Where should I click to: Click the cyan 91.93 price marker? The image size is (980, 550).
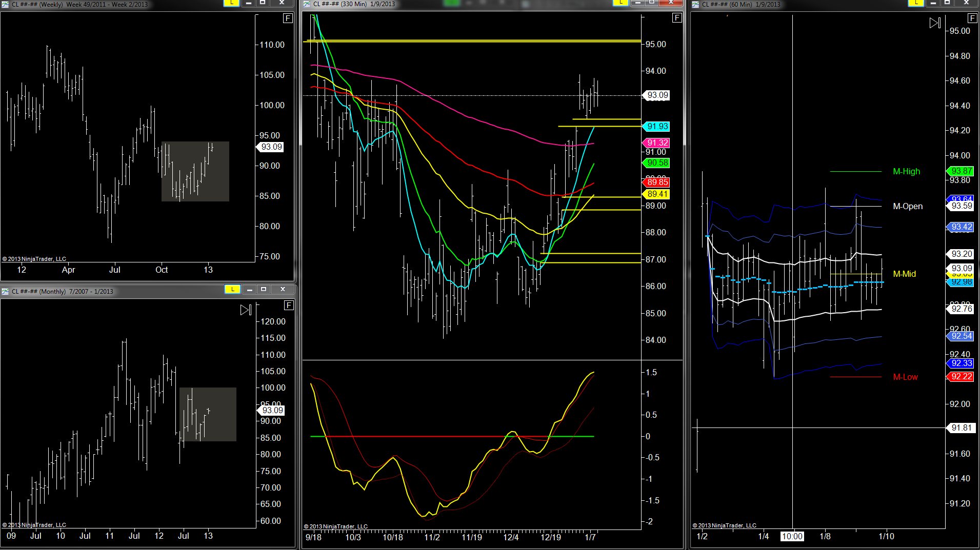(657, 127)
